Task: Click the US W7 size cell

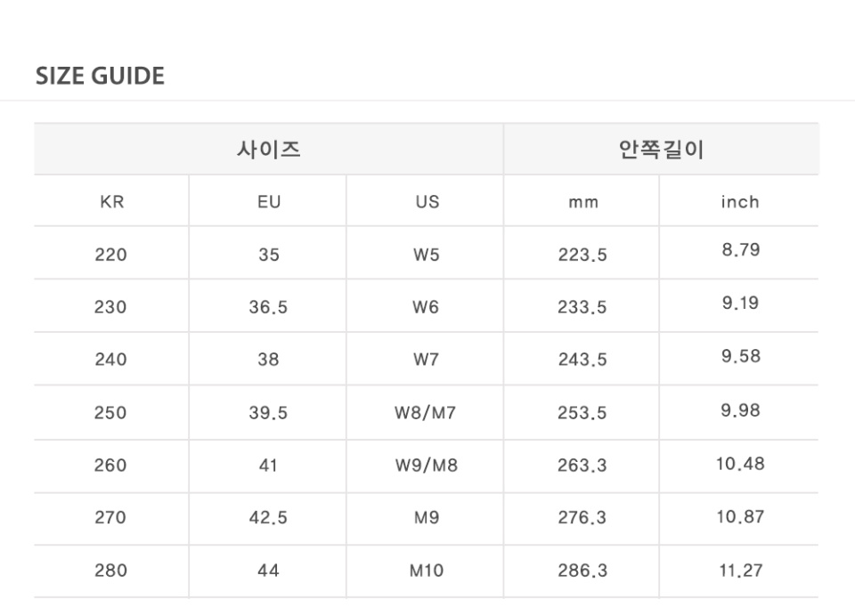Action: tap(426, 360)
